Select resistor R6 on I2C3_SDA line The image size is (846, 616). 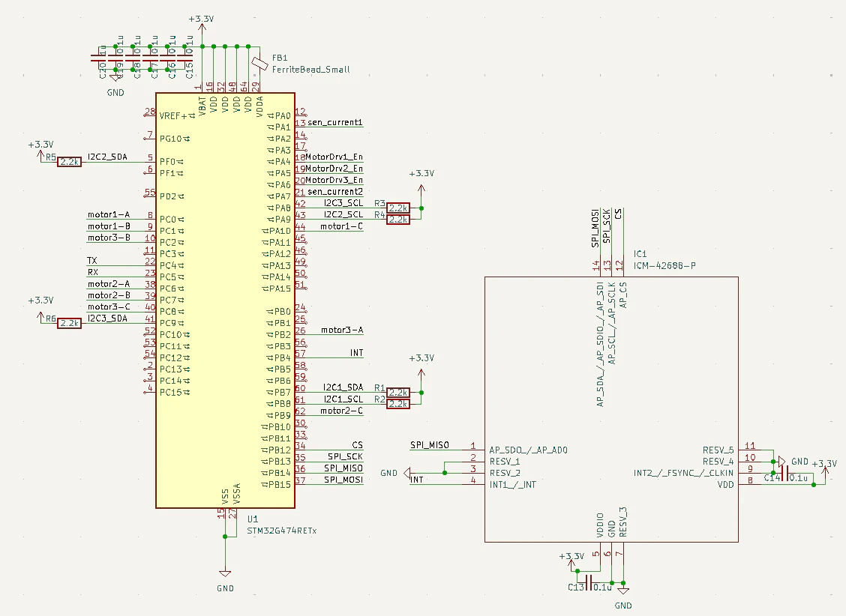pos(70,323)
